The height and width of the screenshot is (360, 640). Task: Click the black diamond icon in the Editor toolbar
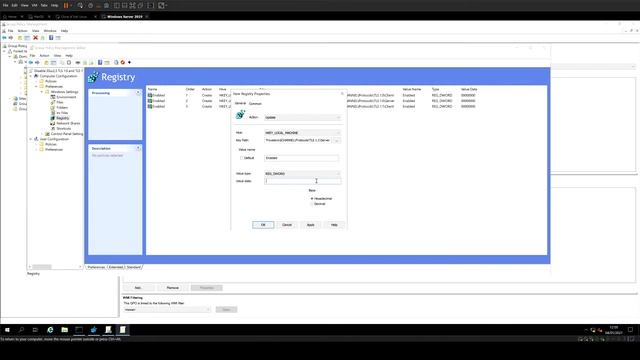point(129,62)
